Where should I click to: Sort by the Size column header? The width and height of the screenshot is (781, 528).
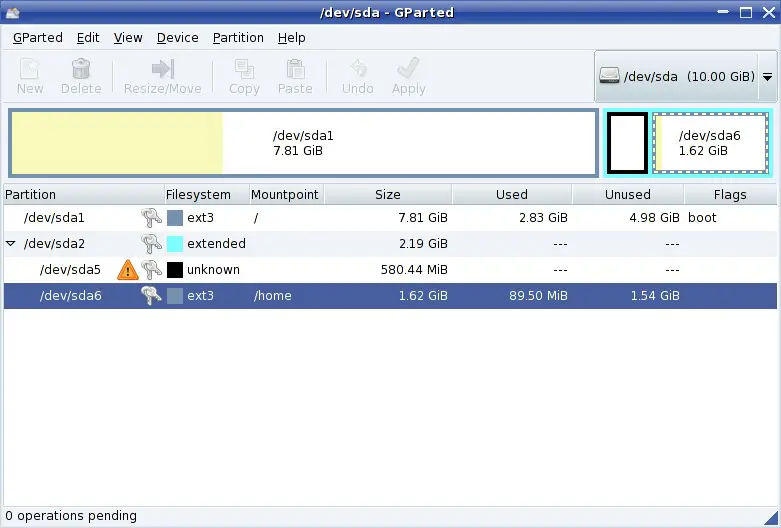coord(388,194)
